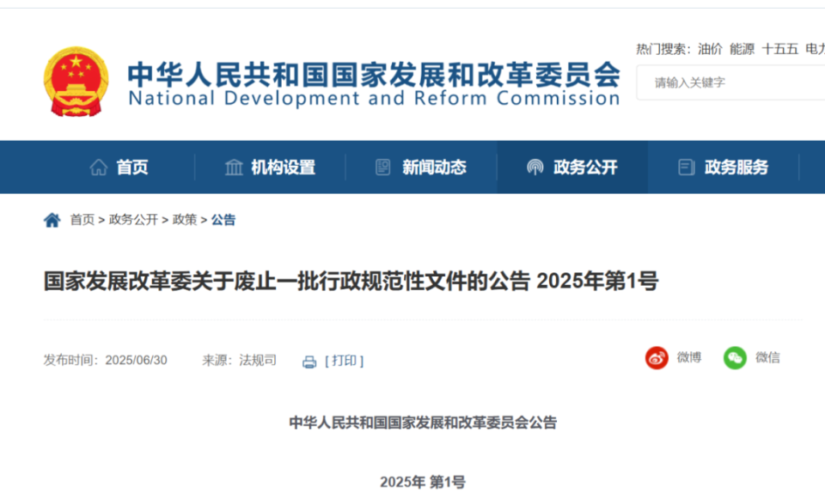Click 政务公开 in the breadcrumb
825x504 pixels.
[x=133, y=220]
